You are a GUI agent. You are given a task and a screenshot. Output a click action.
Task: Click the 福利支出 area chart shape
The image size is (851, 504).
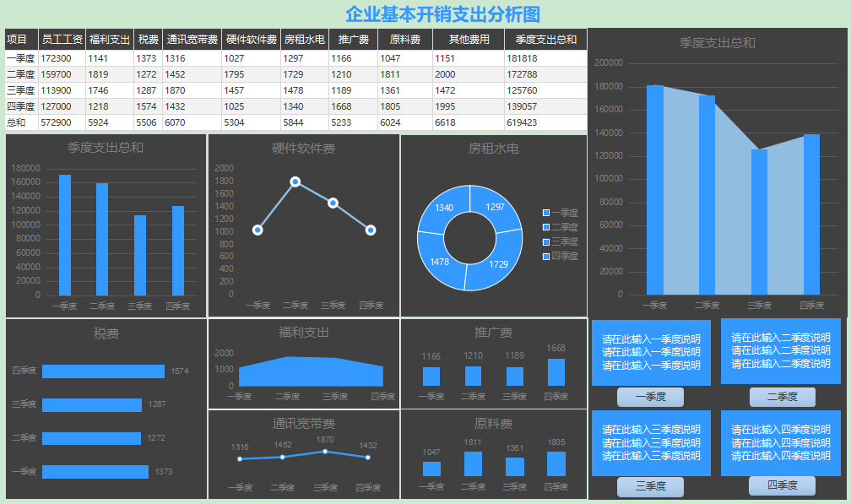click(311, 372)
